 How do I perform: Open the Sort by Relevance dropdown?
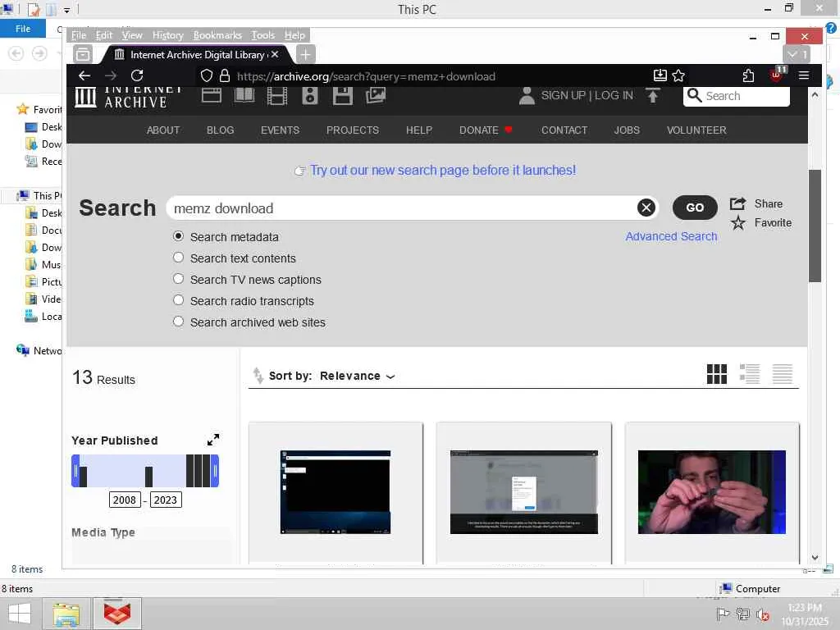(x=358, y=376)
